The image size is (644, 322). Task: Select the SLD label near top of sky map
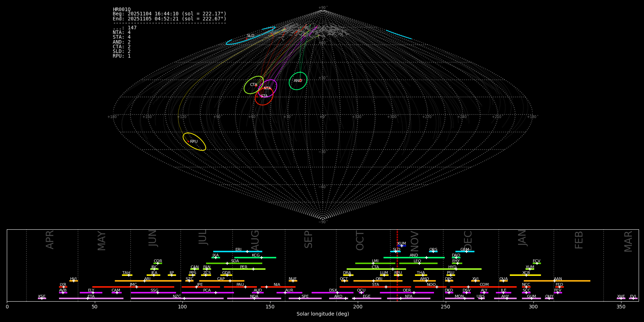click(x=250, y=36)
